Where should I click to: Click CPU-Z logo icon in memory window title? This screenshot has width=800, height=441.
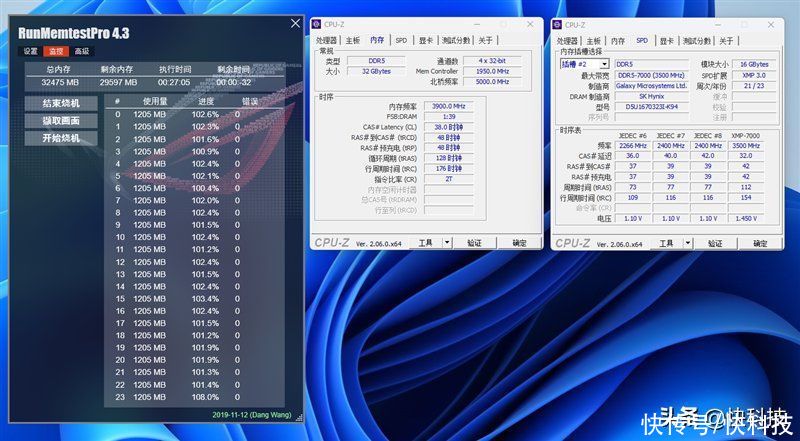tap(316, 24)
